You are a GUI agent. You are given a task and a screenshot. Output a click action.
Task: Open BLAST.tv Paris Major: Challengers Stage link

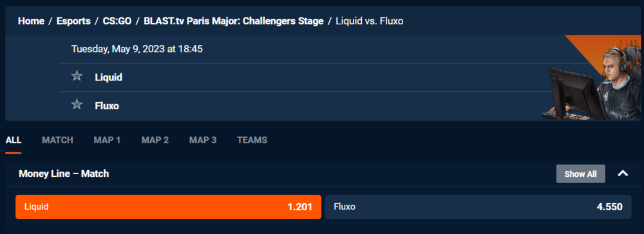pyautogui.click(x=234, y=21)
